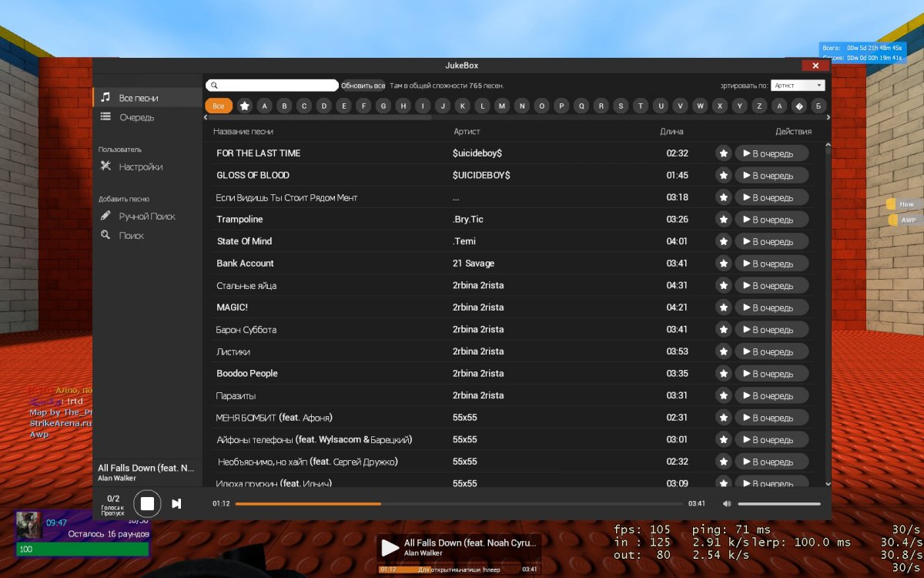
Task: Open the sort by Артист dropdown
Action: (797, 86)
